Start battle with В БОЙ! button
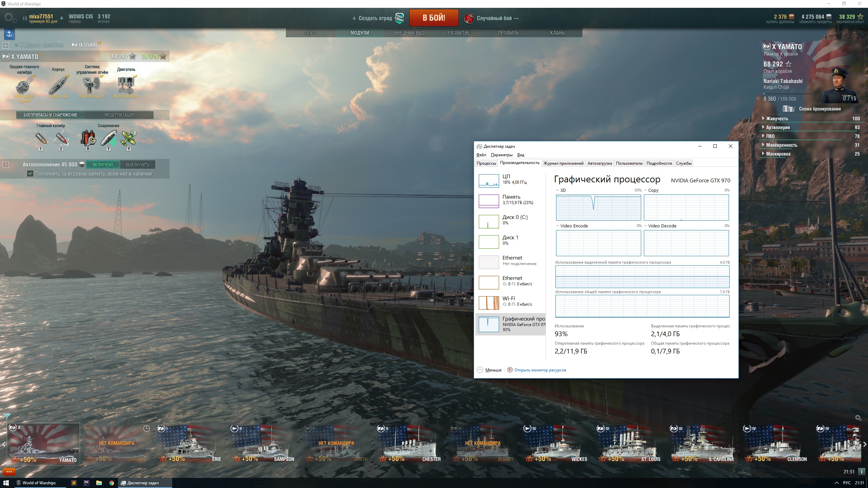 (x=434, y=18)
